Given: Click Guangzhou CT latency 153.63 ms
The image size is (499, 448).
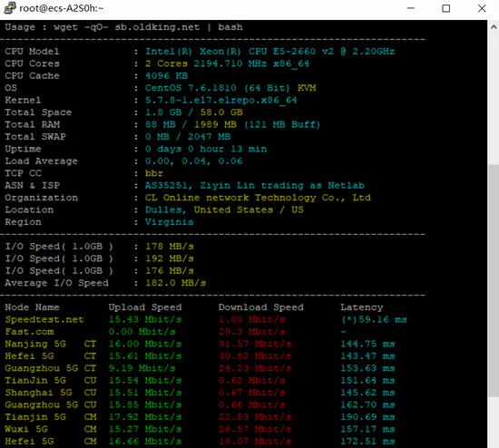Looking at the screenshot, I should [367, 368].
